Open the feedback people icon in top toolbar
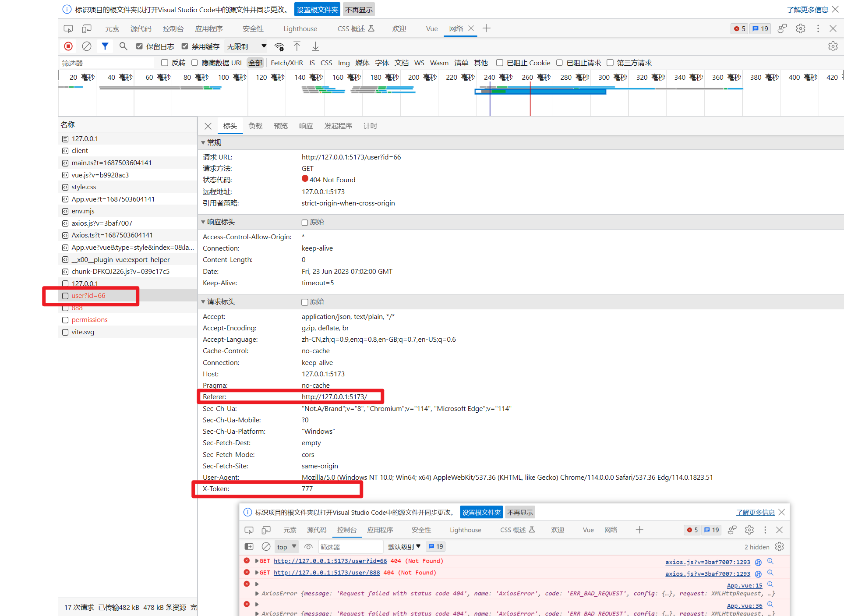Image resolution: width=844 pixels, height=616 pixels. click(x=782, y=29)
